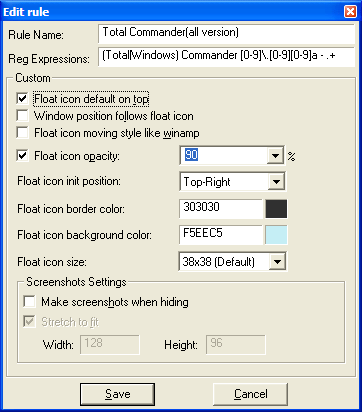Toggle Float icon opacity checkbox

[22, 156]
